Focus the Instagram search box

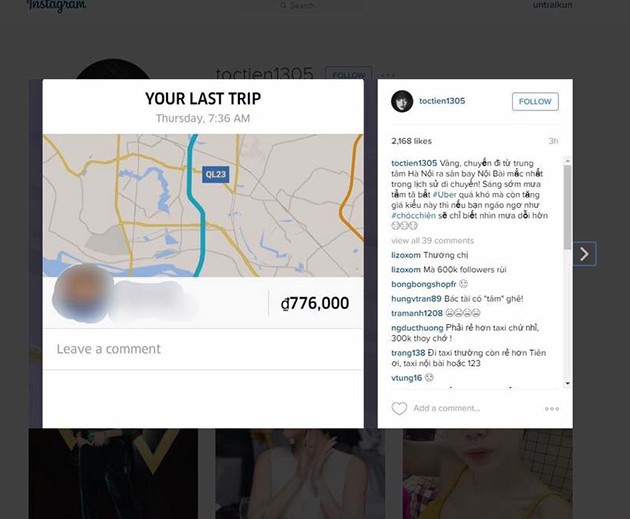[x=303, y=5]
